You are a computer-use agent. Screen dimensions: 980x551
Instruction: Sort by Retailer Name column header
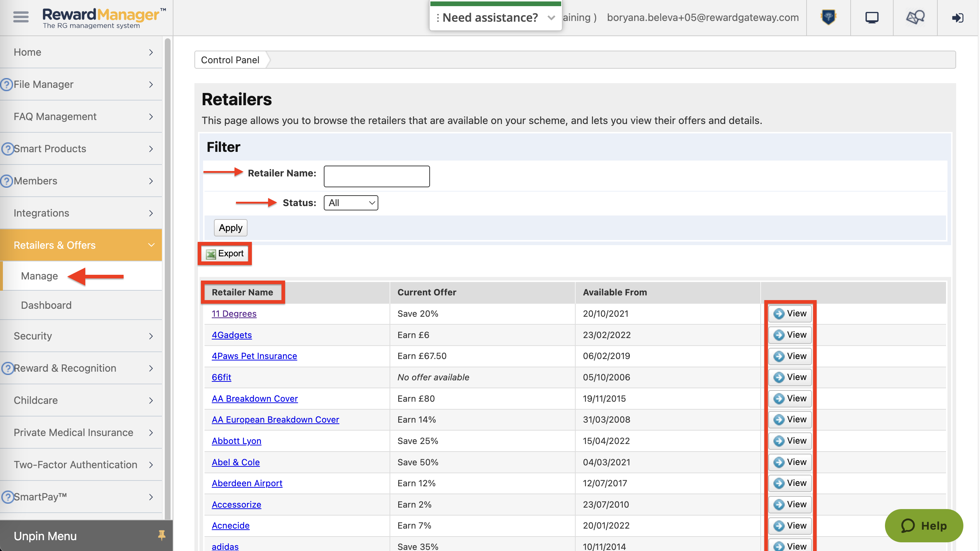(242, 292)
